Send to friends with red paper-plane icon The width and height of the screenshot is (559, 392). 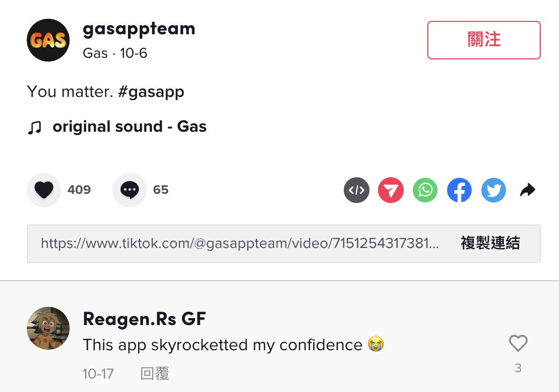(391, 190)
